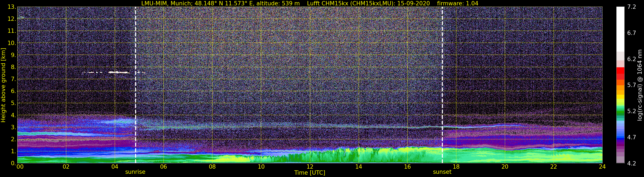Click the height tick label '0.'
This screenshot has height=177, width=644.
13,163
